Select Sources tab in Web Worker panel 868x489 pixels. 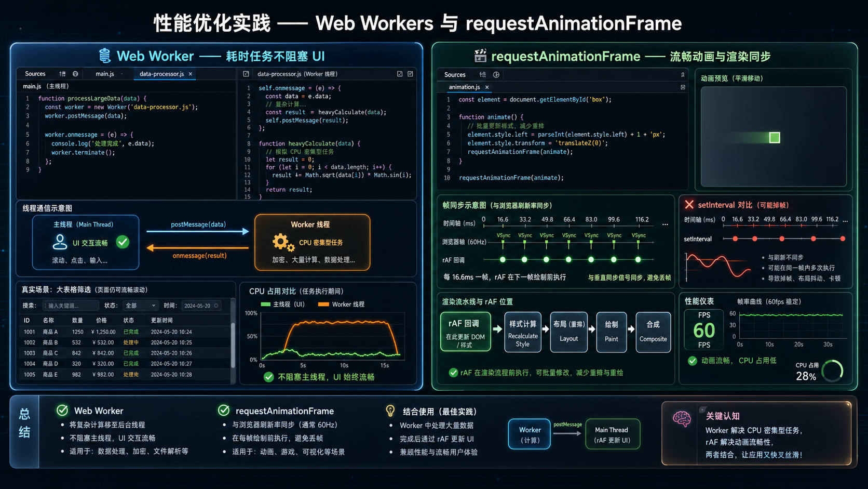(x=35, y=74)
